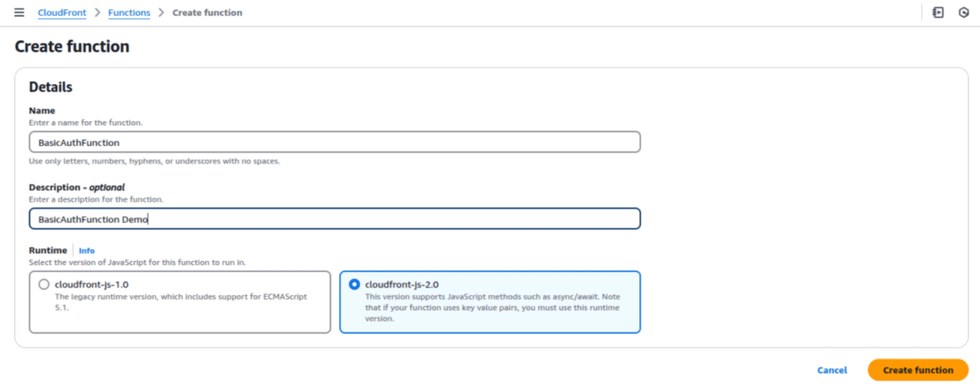Open the side navigation hamburger menu
This screenshot has width=980, height=392.
tap(19, 12)
